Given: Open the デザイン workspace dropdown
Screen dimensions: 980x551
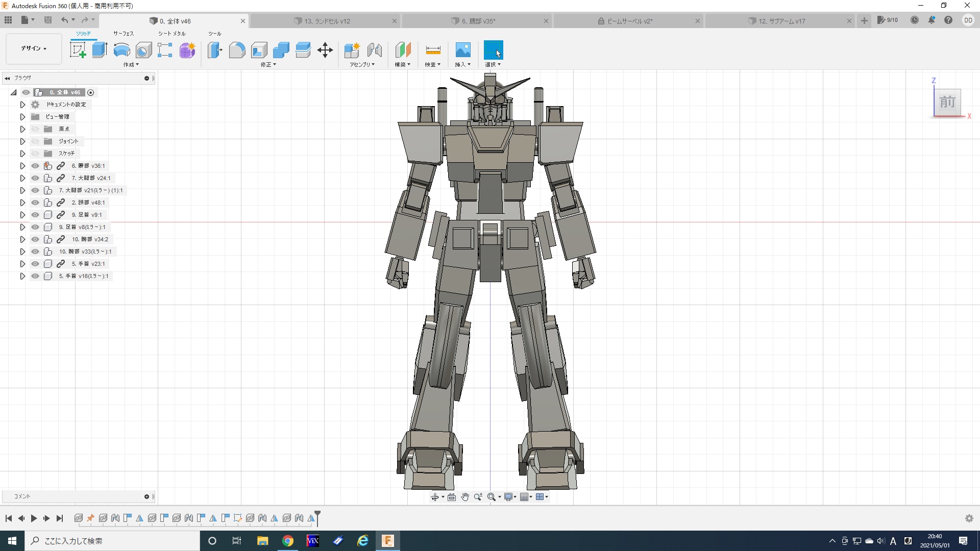Looking at the screenshot, I should tap(34, 48).
